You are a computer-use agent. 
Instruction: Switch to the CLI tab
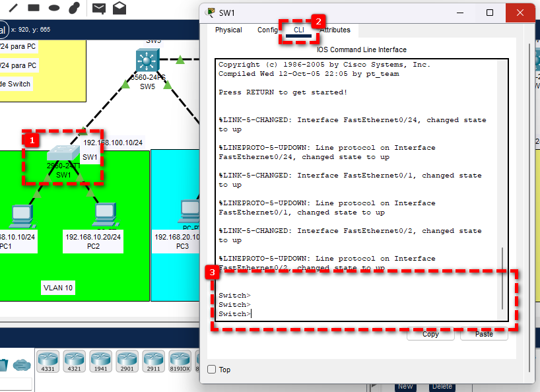[299, 30]
